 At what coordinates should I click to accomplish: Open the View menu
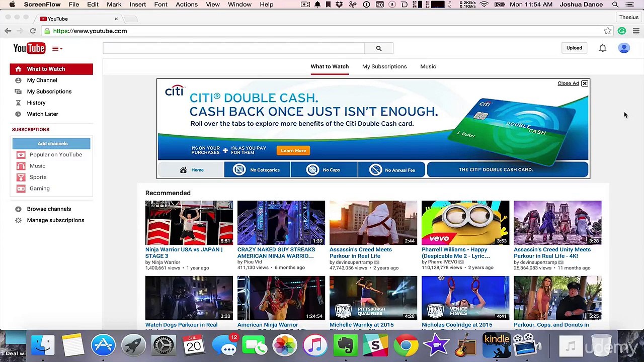(213, 5)
